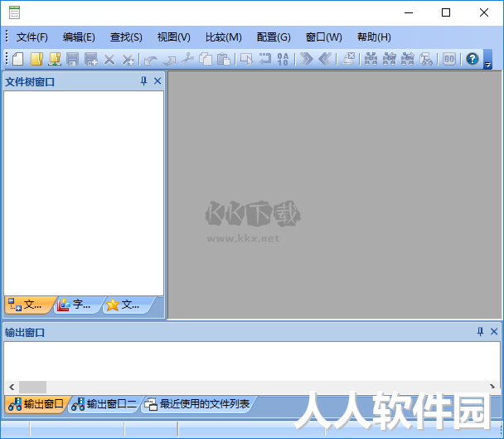This screenshot has height=439, width=504.
Task: Click the indent double right chevron icon
Action: point(307,59)
